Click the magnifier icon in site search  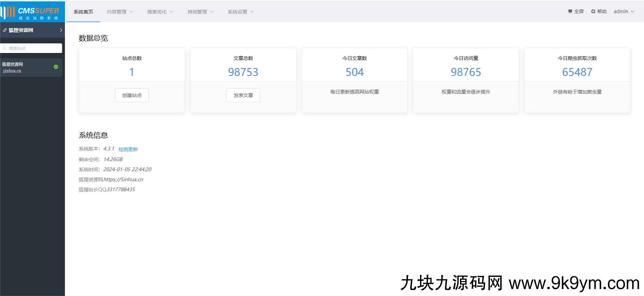coord(5,48)
